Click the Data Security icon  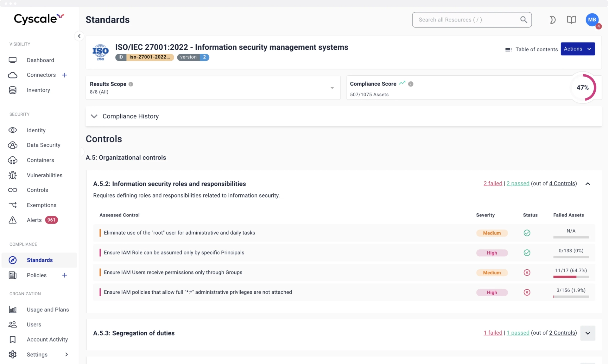tap(13, 145)
